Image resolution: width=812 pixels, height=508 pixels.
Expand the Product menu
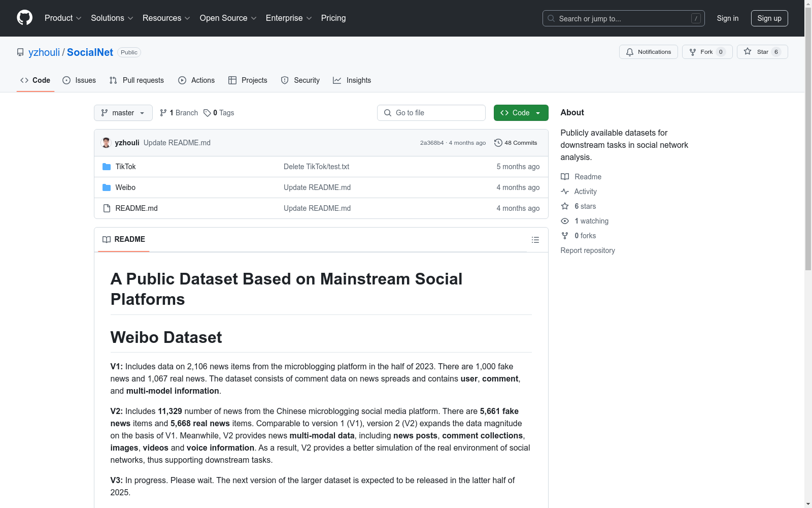[63, 18]
